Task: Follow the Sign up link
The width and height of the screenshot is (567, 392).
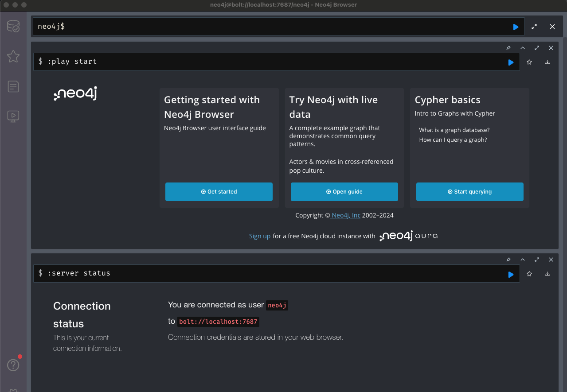Action: click(x=260, y=236)
